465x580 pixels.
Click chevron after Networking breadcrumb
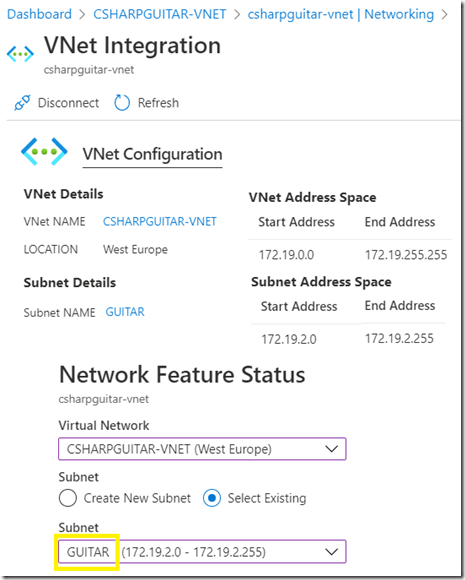click(x=444, y=14)
